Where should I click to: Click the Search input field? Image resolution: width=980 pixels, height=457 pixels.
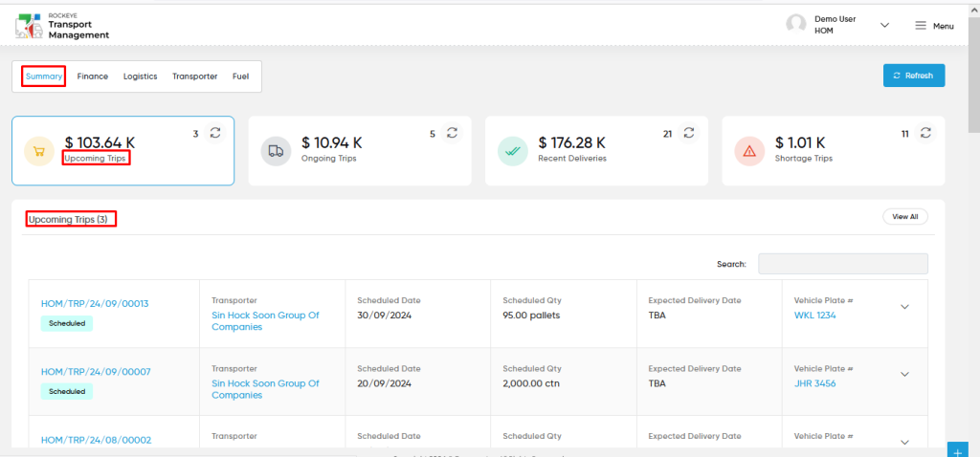(x=843, y=264)
